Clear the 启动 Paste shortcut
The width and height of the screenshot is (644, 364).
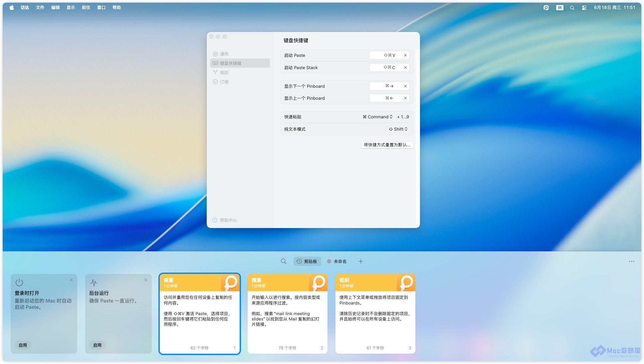click(x=405, y=55)
